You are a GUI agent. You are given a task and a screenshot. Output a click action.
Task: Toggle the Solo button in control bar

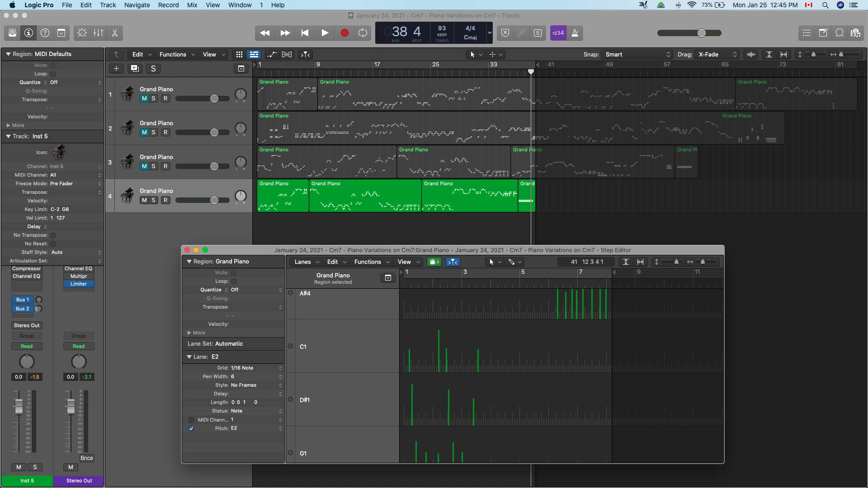coord(538,33)
